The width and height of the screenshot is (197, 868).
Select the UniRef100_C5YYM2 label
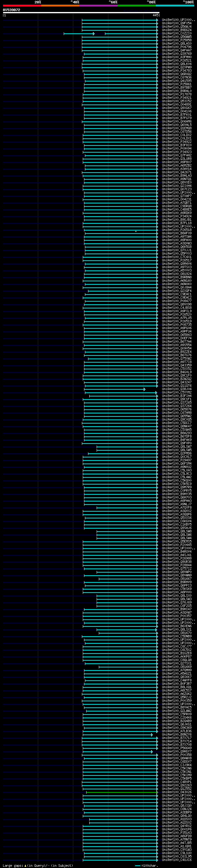click(176, 392)
